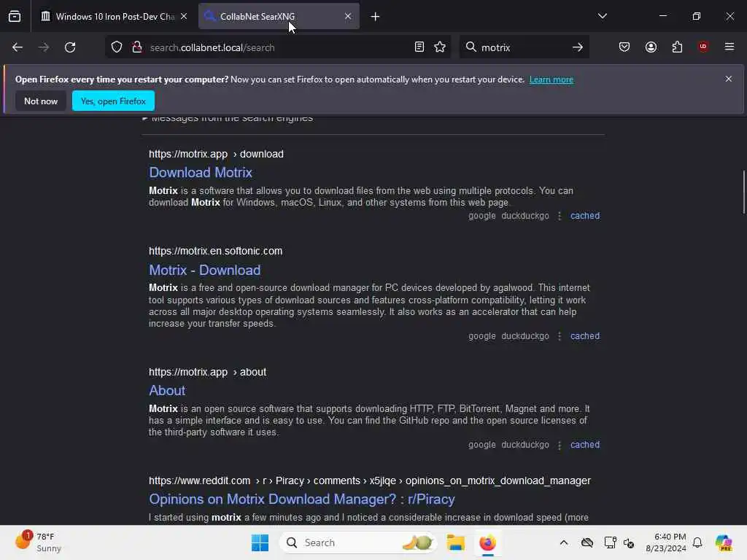Expand Messages from the search engines

click(228, 118)
